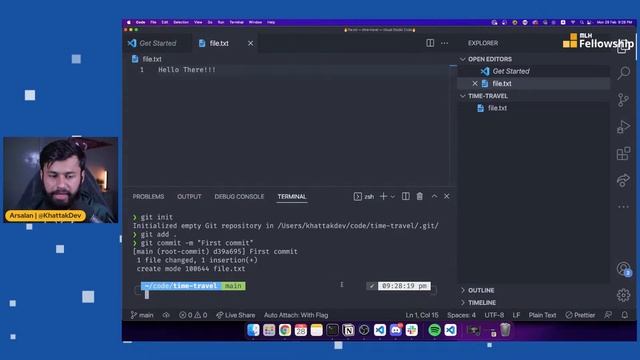Maximize the terminal panel size

[434, 196]
